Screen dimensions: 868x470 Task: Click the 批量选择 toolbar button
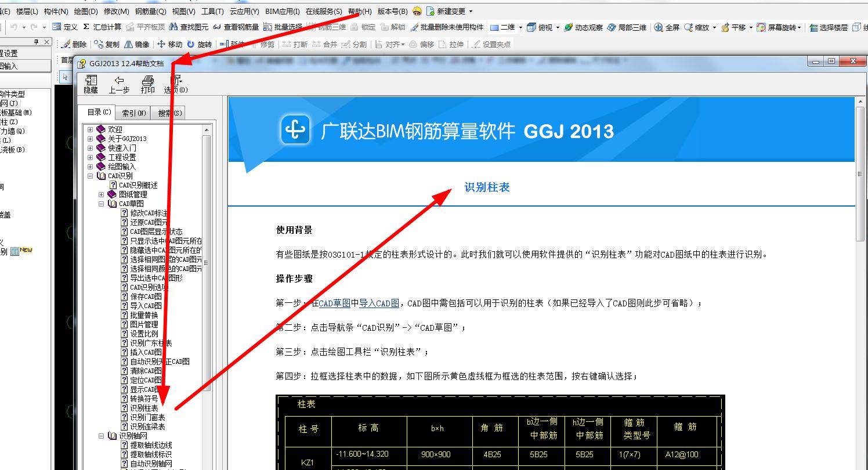[283, 27]
